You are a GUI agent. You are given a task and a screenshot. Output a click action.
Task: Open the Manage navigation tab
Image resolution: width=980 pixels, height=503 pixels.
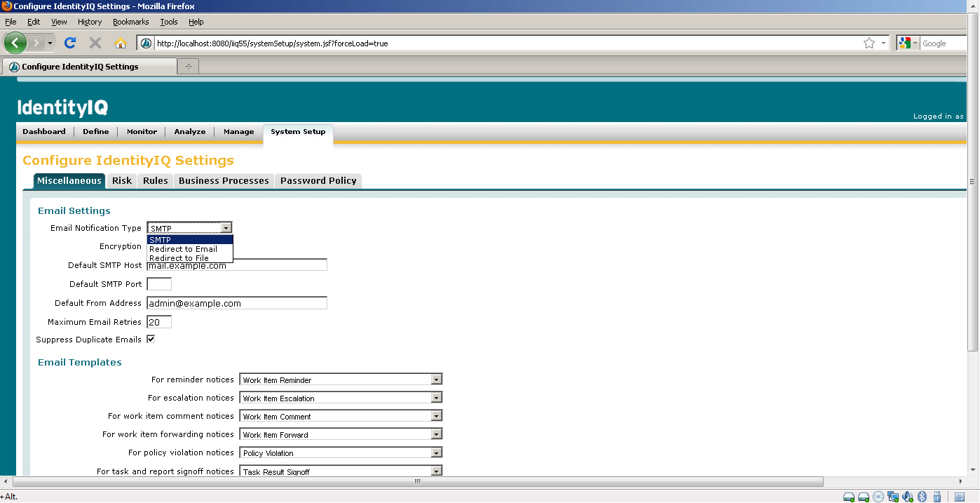tap(238, 131)
